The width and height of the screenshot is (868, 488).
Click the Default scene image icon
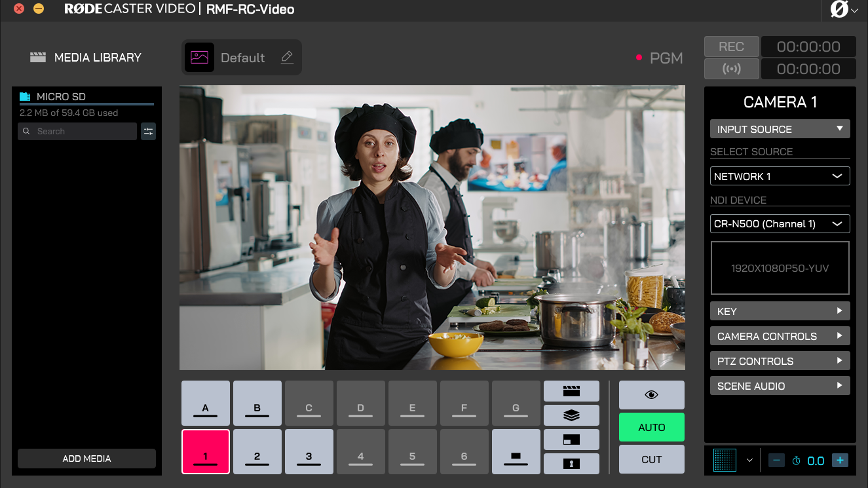(200, 58)
